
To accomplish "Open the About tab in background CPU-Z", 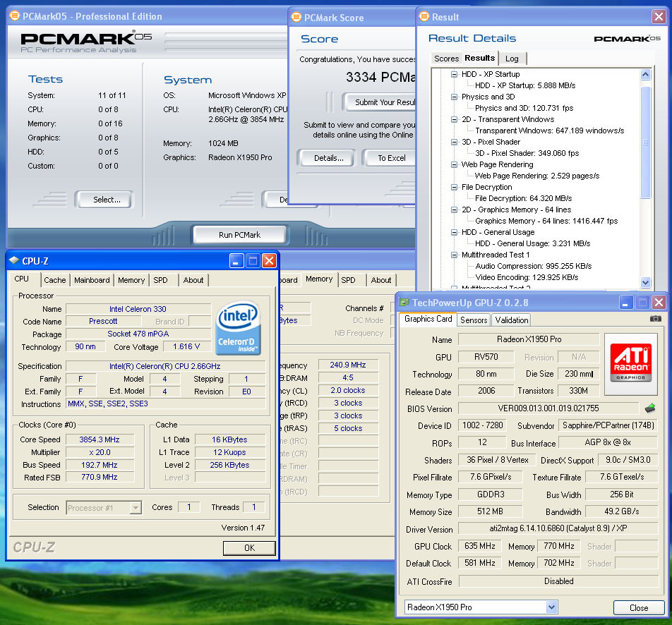I will (381, 280).
